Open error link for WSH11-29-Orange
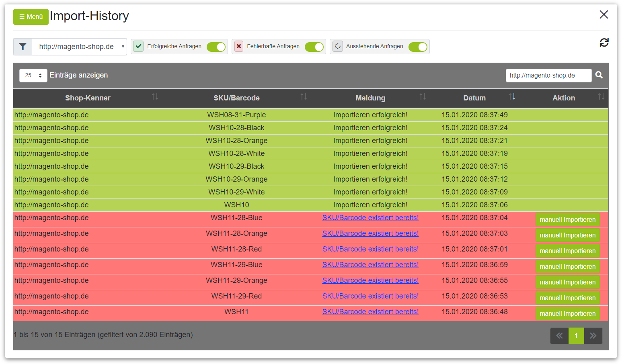This screenshot has width=624, height=364. click(370, 280)
